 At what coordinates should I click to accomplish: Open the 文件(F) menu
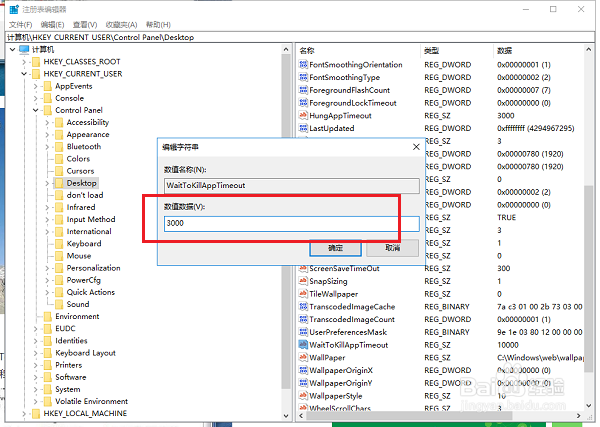[21, 24]
